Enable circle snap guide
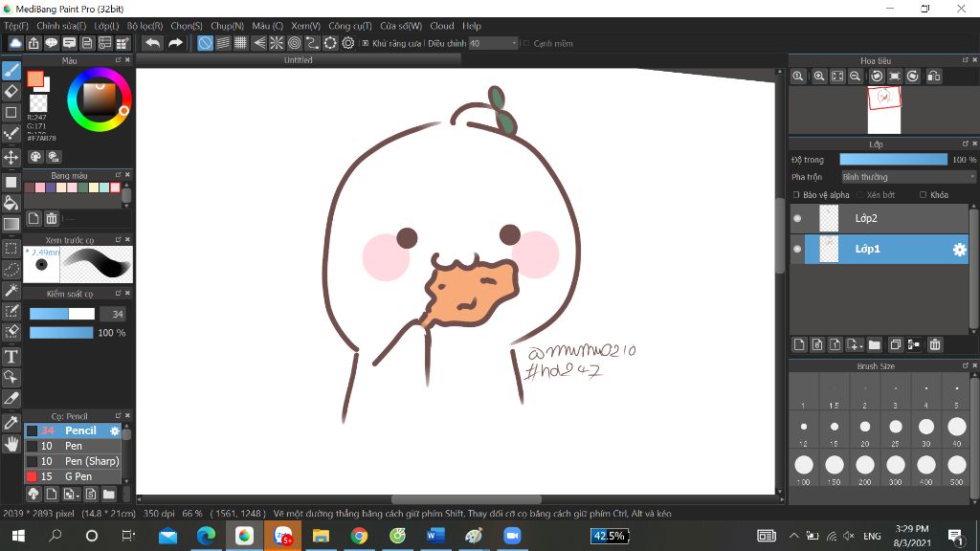The width and height of the screenshot is (980, 551). pos(295,43)
